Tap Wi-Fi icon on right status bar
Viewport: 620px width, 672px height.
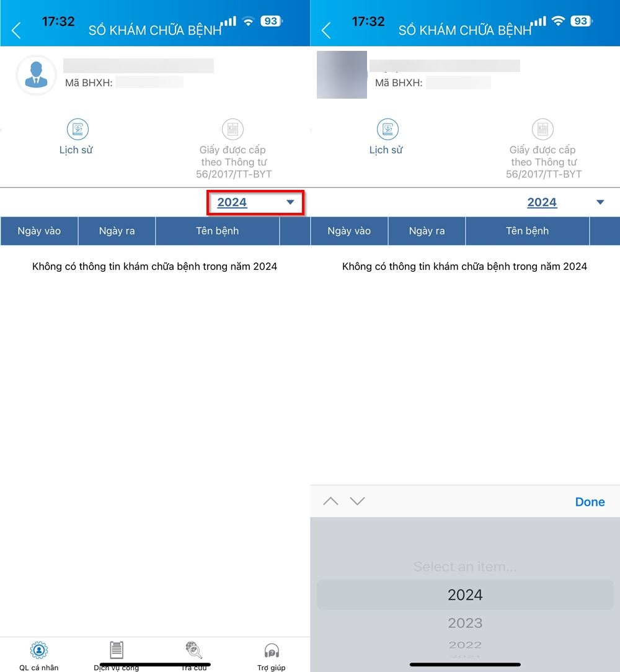coord(559,21)
